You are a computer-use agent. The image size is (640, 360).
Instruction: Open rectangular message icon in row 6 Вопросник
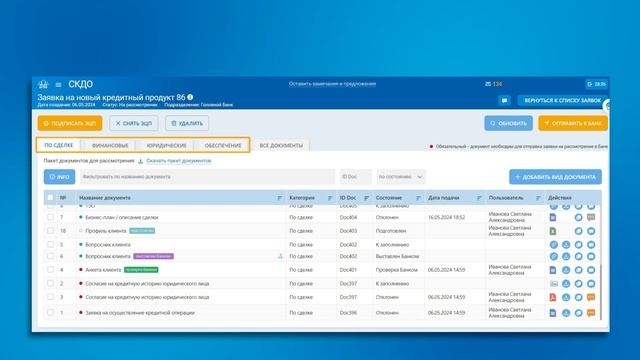(591, 256)
